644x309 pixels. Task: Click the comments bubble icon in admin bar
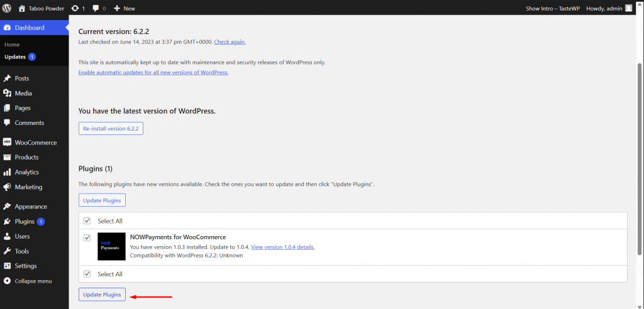click(96, 8)
